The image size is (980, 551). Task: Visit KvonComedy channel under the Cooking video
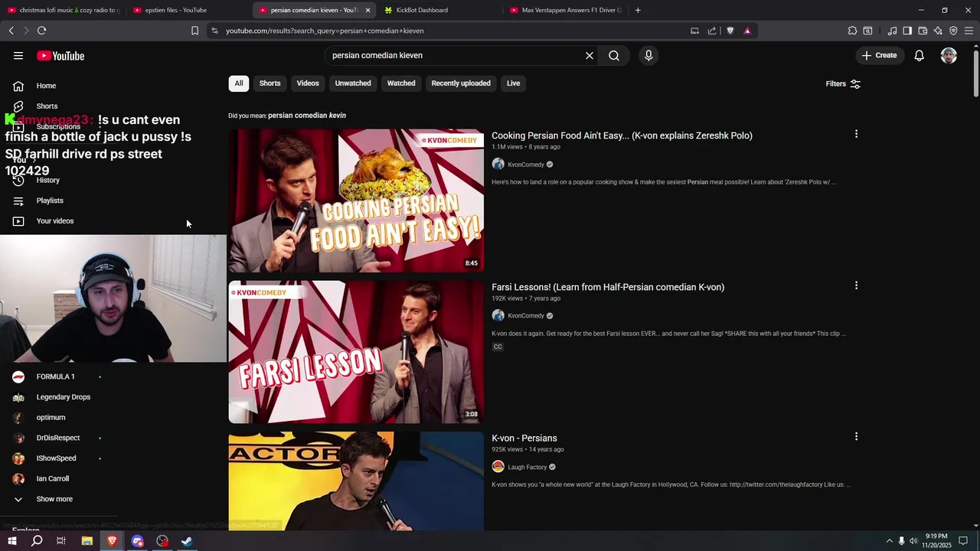pos(525,165)
